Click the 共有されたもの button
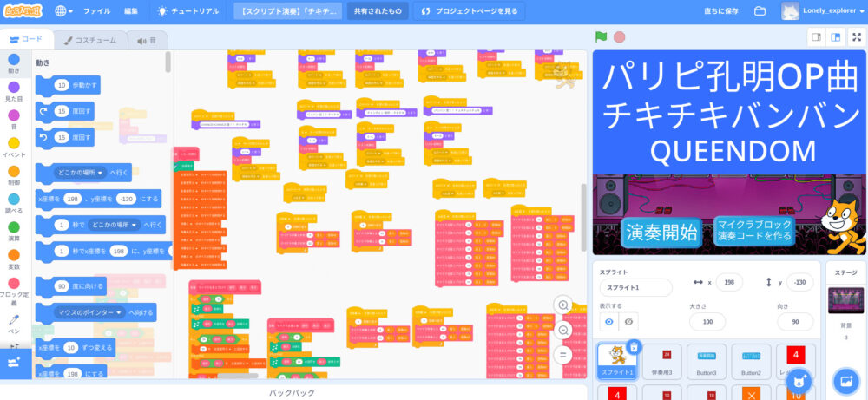Screen dimensions: 868x400 [378, 11]
